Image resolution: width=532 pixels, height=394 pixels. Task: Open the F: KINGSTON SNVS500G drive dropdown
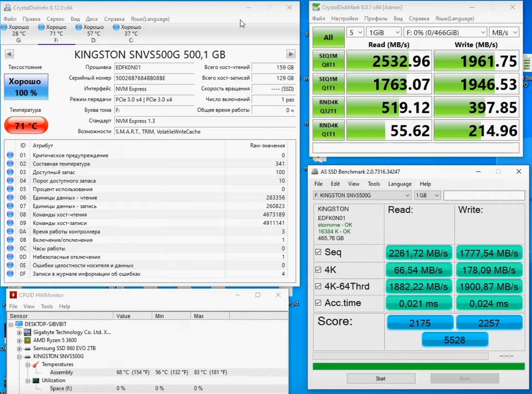pos(362,195)
